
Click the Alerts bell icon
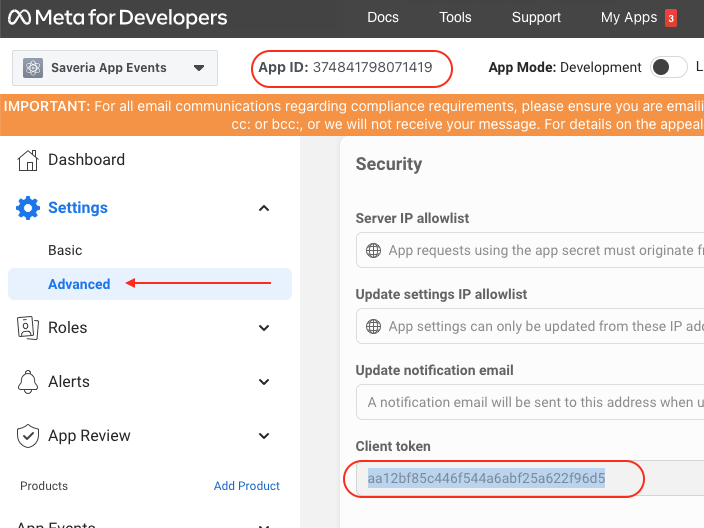pyautogui.click(x=29, y=382)
